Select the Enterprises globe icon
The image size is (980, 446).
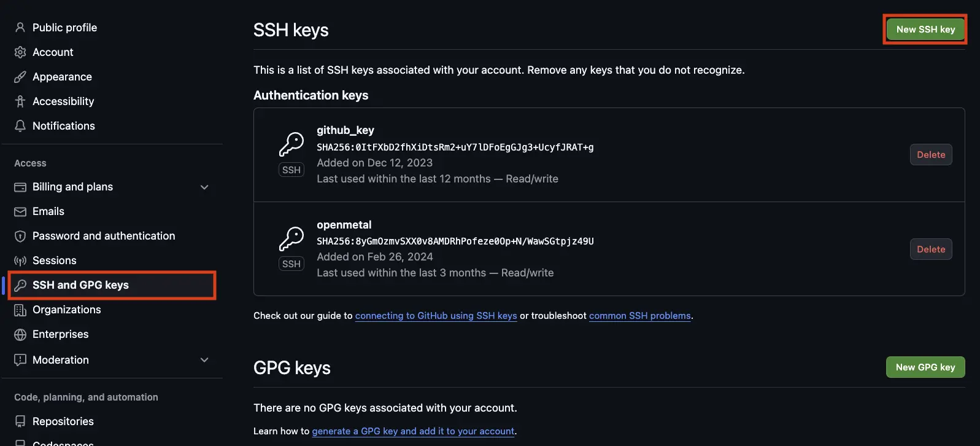[x=20, y=334]
